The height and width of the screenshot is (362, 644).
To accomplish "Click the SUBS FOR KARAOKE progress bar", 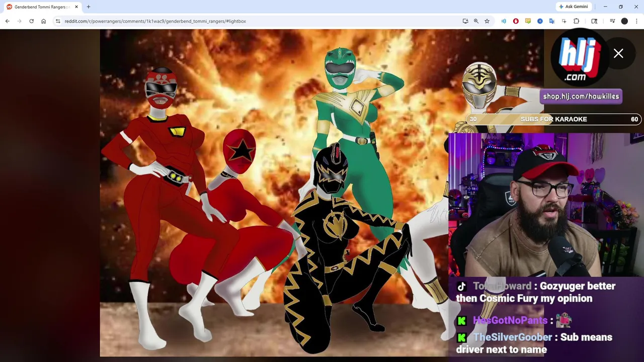I will [553, 119].
